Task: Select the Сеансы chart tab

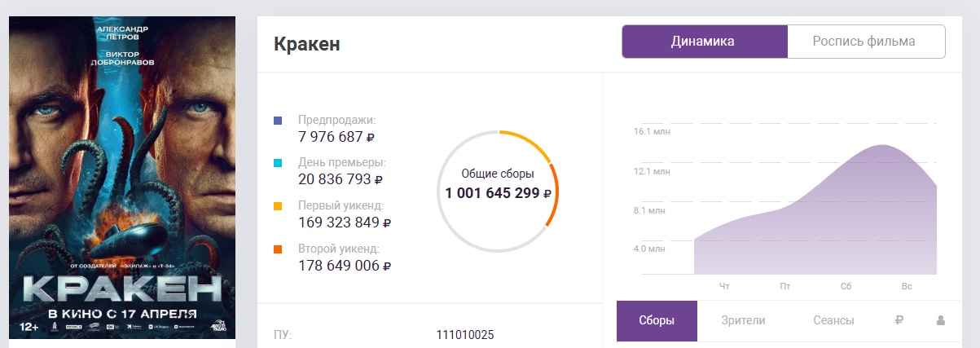Action: click(x=833, y=321)
